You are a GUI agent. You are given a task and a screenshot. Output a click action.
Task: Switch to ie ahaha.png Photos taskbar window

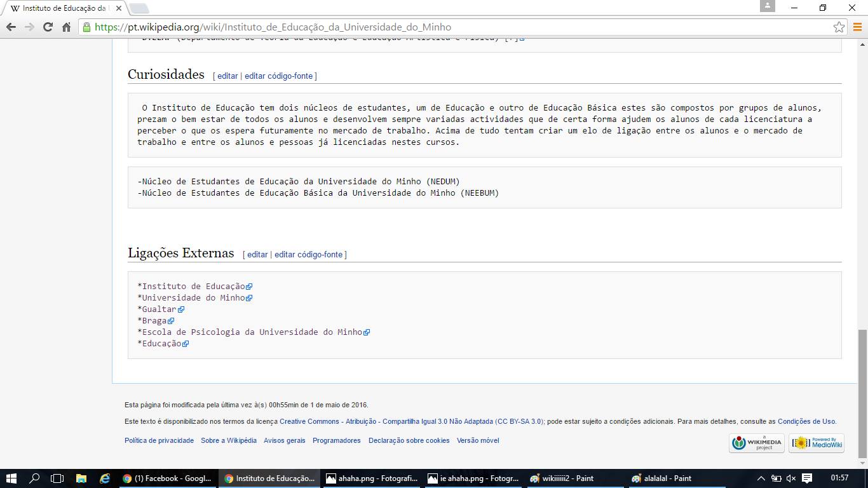473,478
